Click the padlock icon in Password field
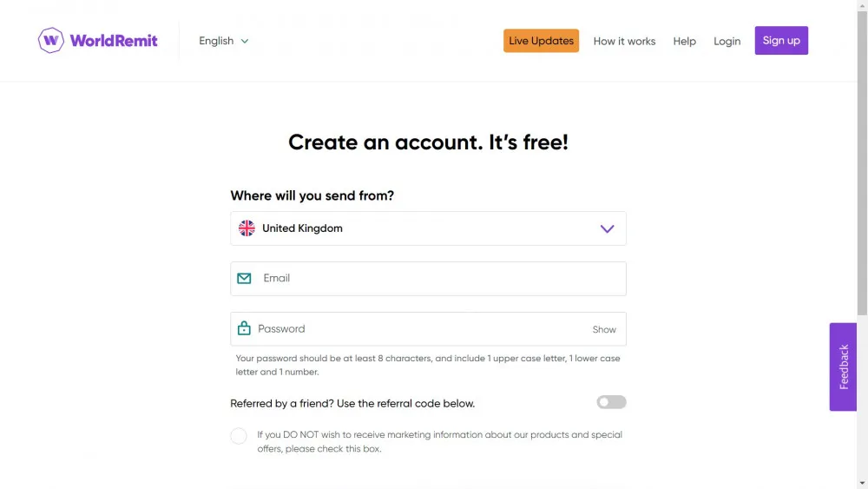 coord(244,328)
